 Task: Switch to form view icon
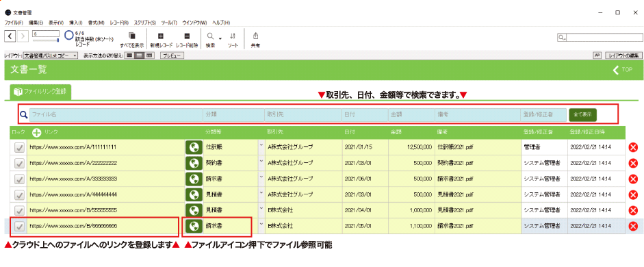click(x=130, y=55)
